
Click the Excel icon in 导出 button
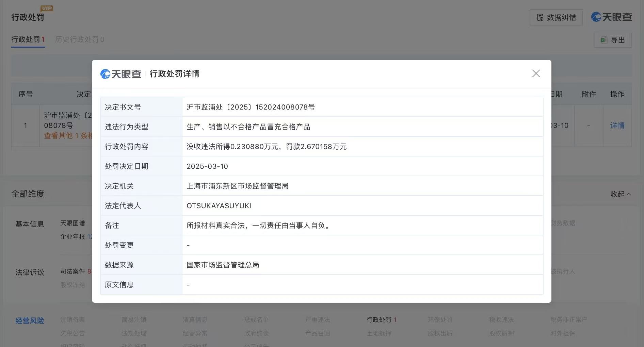(x=604, y=40)
